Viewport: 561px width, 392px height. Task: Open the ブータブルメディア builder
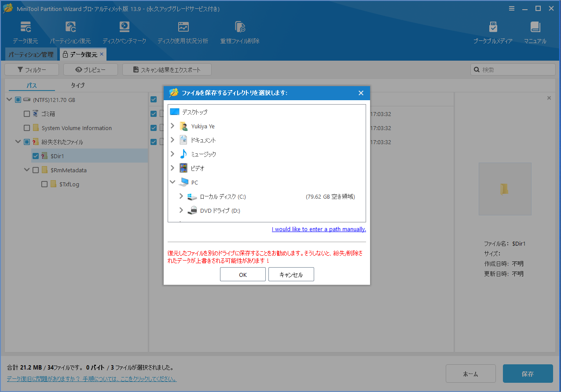[x=493, y=33]
